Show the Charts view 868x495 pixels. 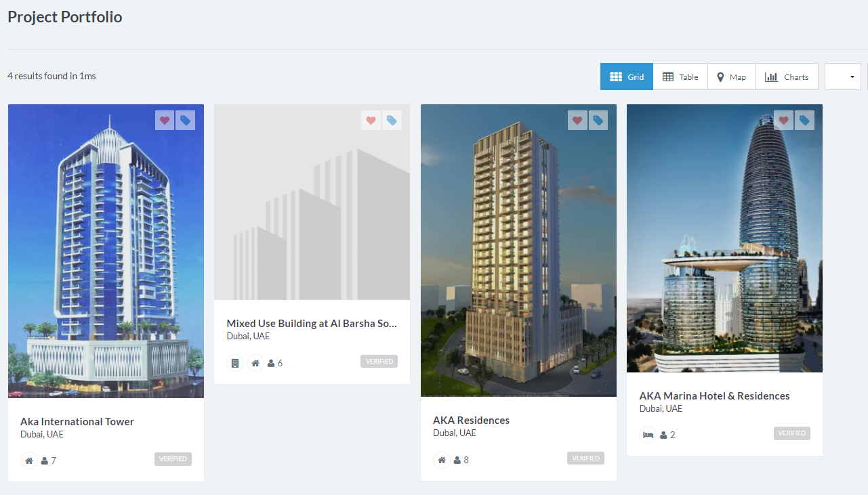point(787,77)
